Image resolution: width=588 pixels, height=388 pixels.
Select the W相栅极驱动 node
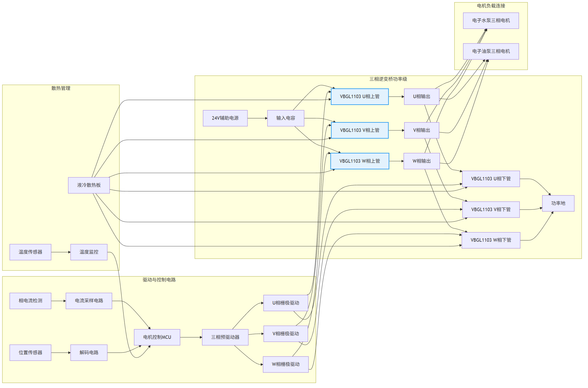pyautogui.click(x=286, y=364)
